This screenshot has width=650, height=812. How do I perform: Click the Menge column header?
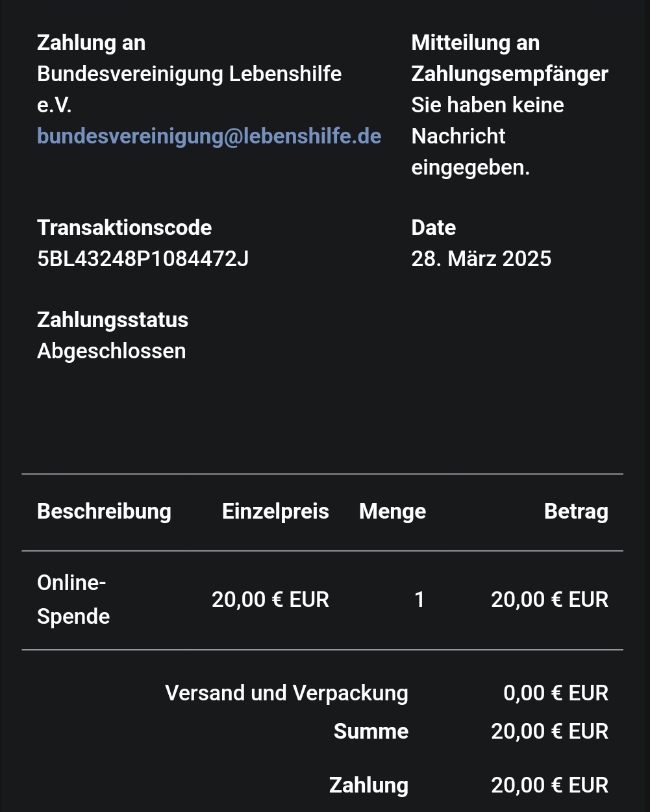coord(392,511)
